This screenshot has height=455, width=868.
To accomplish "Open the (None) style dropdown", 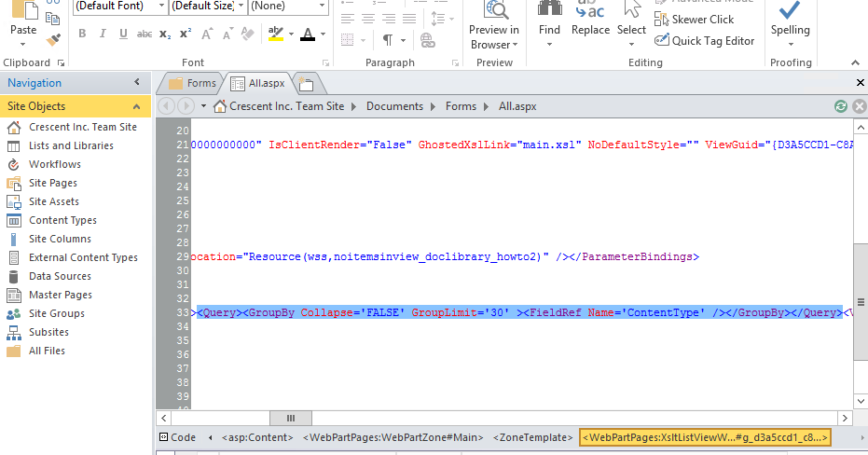I will pyautogui.click(x=288, y=7).
